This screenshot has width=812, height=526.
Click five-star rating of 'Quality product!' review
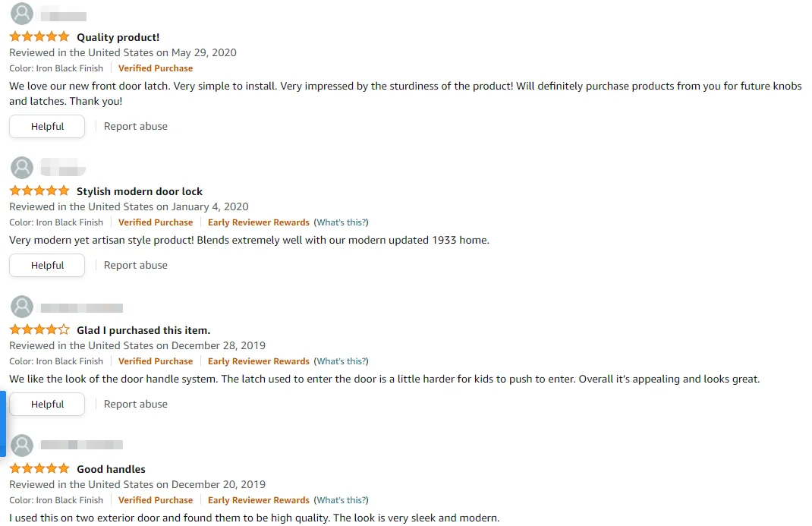pos(39,36)
